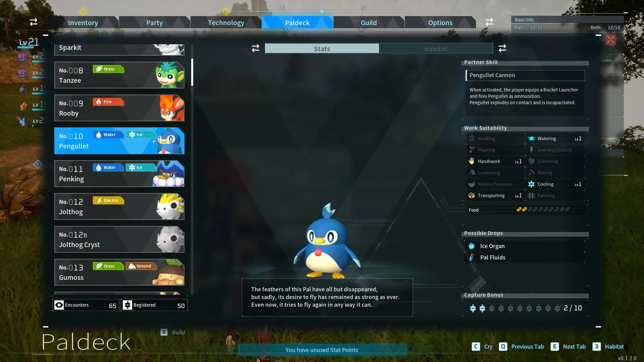
Task: Click the Ice Organ drop icon
Action: click(472, 246)
